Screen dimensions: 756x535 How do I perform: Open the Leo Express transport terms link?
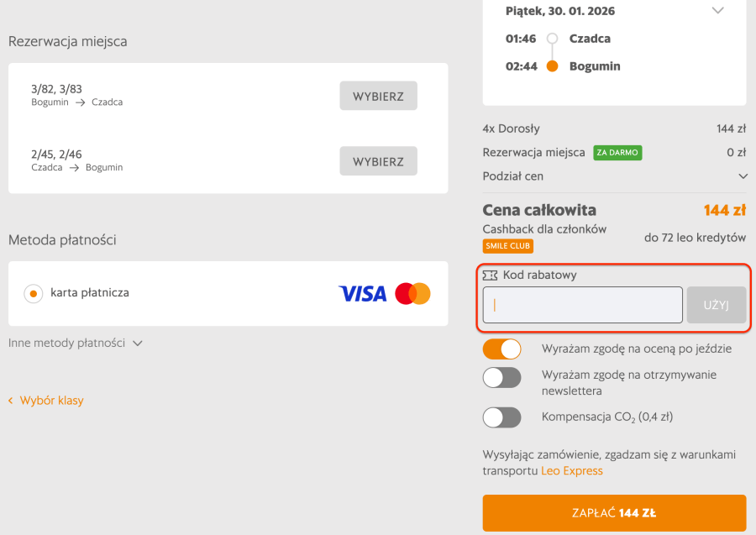coord(571,471)
